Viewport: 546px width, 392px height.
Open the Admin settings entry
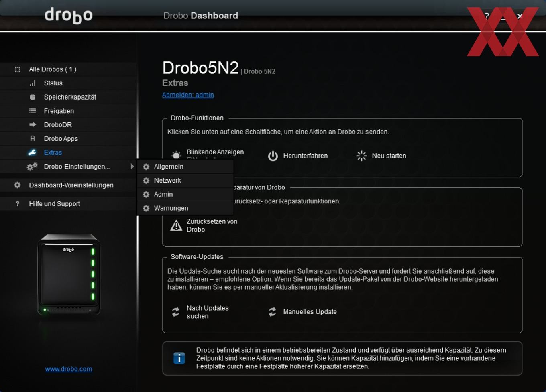[x=185, y=194]
